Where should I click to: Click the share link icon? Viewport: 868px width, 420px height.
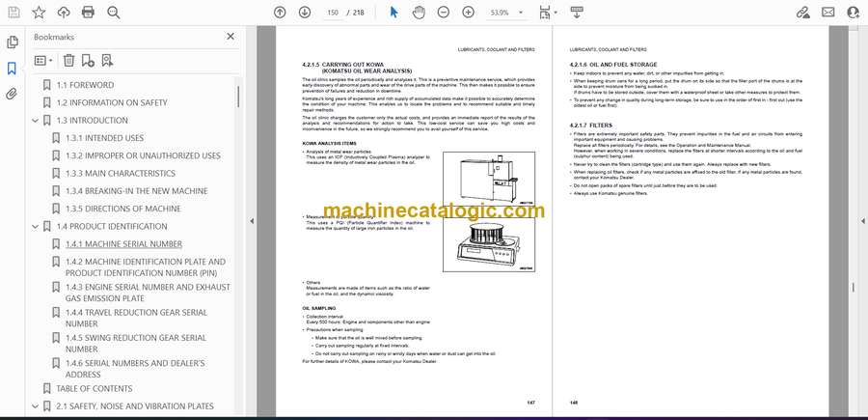[803, 13]
